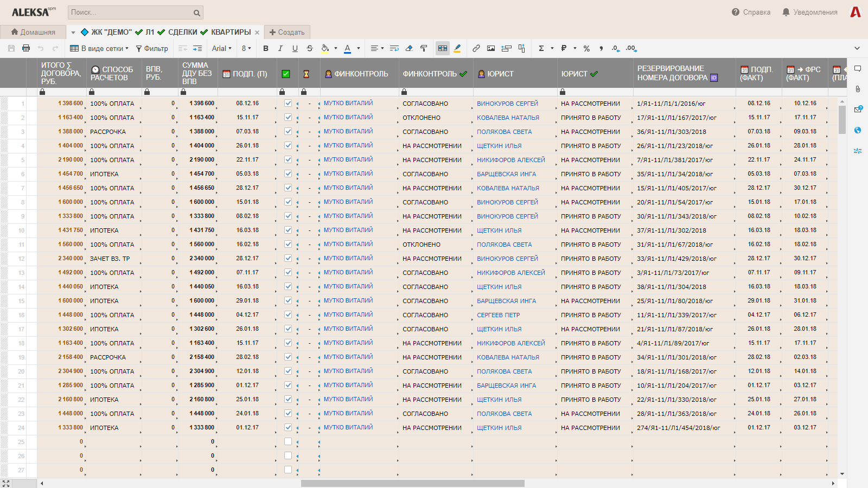Screen dimensions: 868x488
Task: Open the fill color swatch
Action: (x=325, y=48)
